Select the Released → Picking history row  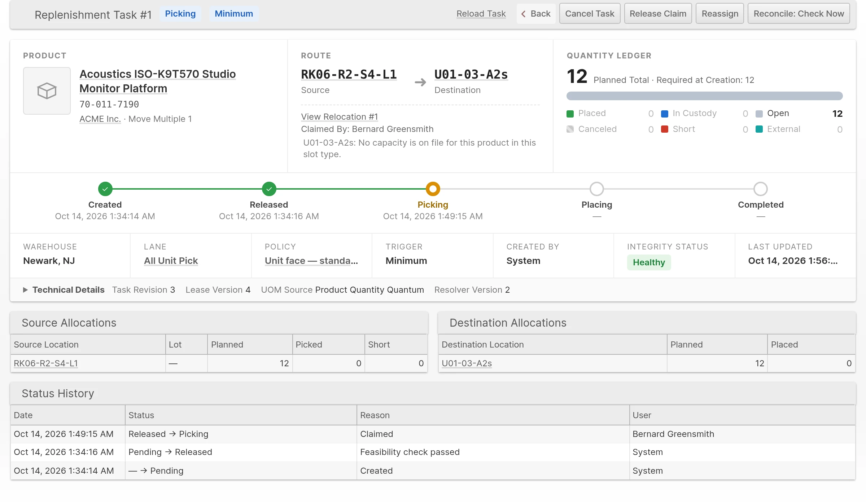click(x=433, y=434)
